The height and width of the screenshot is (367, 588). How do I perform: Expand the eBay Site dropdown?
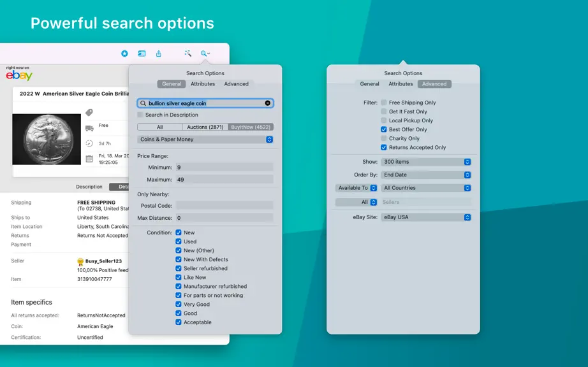pos(426,217)
